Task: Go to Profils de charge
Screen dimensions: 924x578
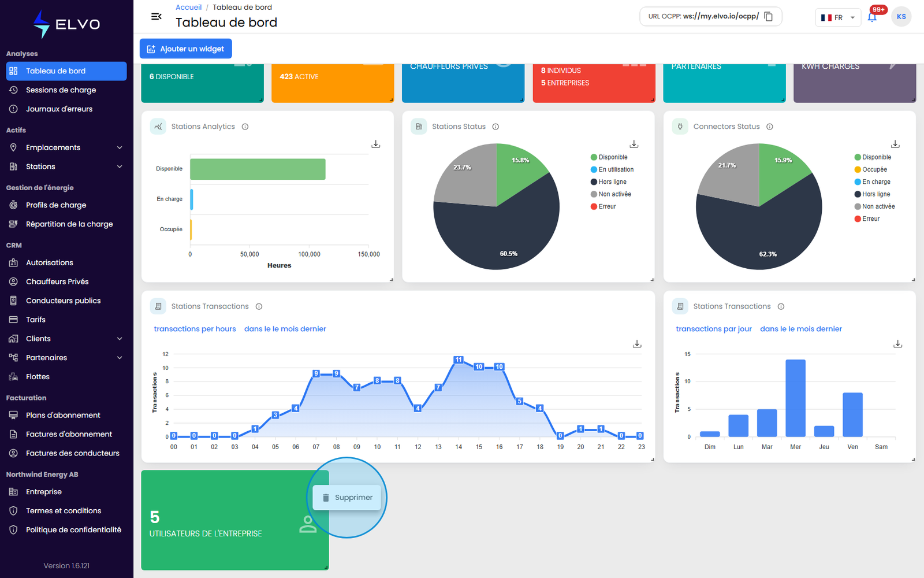Action: point(66,205)
